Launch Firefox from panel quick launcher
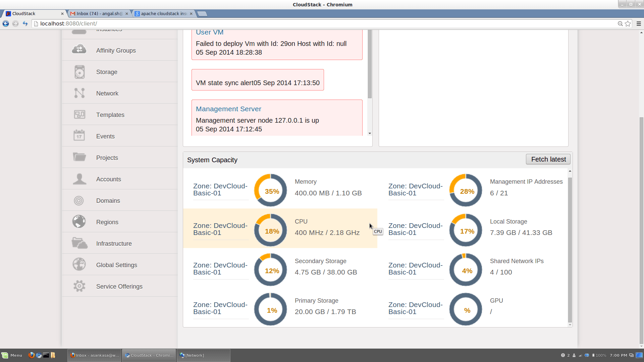Screen dimensions: 644x362 click(31, 355)
